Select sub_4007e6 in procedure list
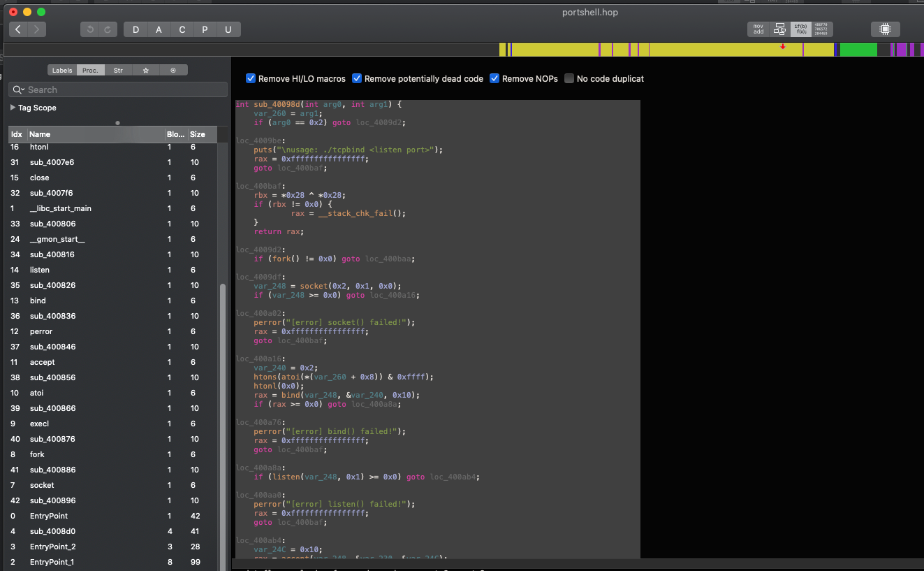 [x=112, y=162]
